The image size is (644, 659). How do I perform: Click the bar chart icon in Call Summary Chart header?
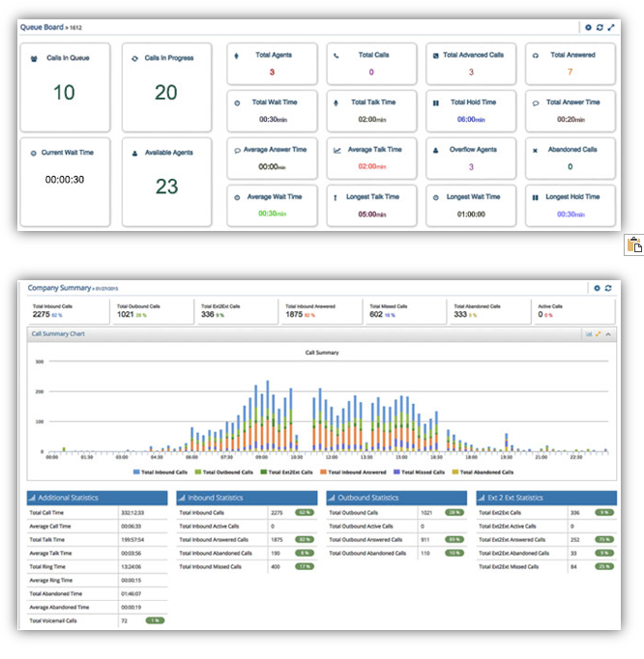589,334
